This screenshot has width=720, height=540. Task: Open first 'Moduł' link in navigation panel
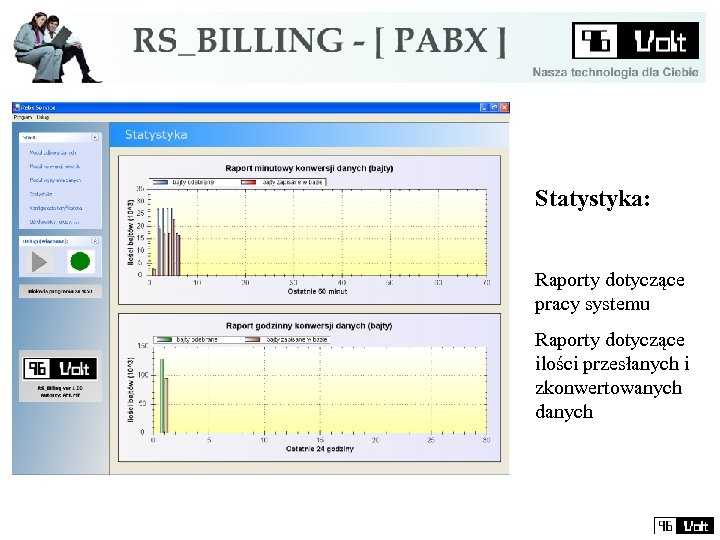53,153
